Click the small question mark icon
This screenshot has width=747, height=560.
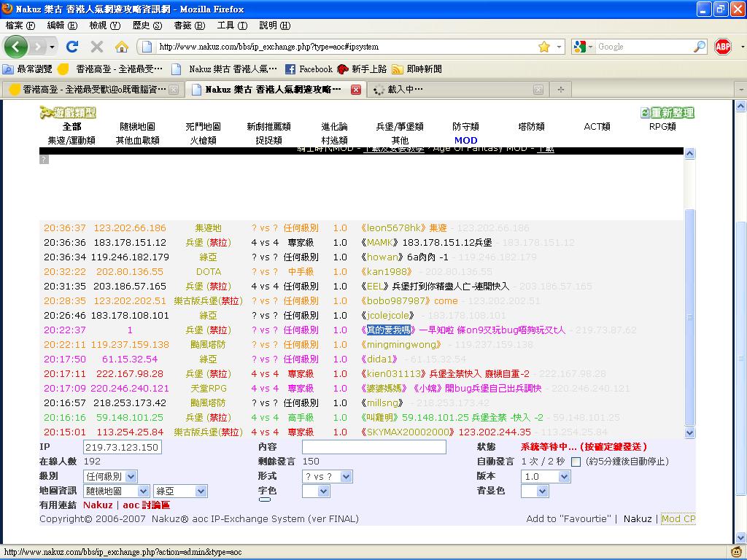pyautogui.click(x=44, y=159)
